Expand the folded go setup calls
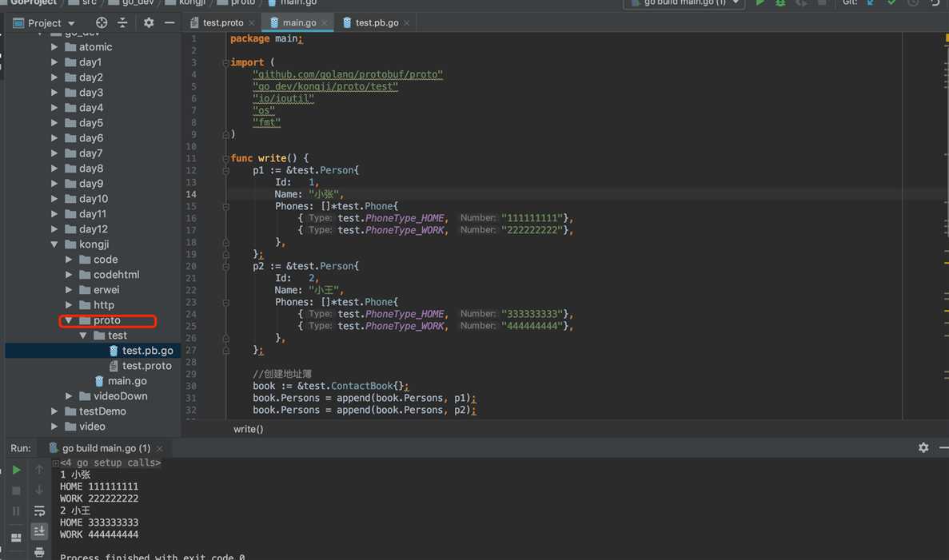 click(56, 463)
